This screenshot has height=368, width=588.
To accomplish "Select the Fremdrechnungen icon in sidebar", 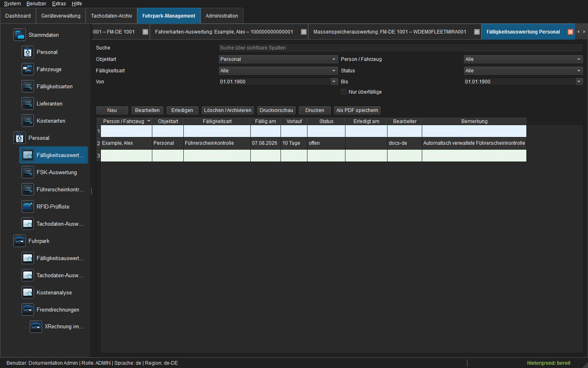I will point(27,310).
